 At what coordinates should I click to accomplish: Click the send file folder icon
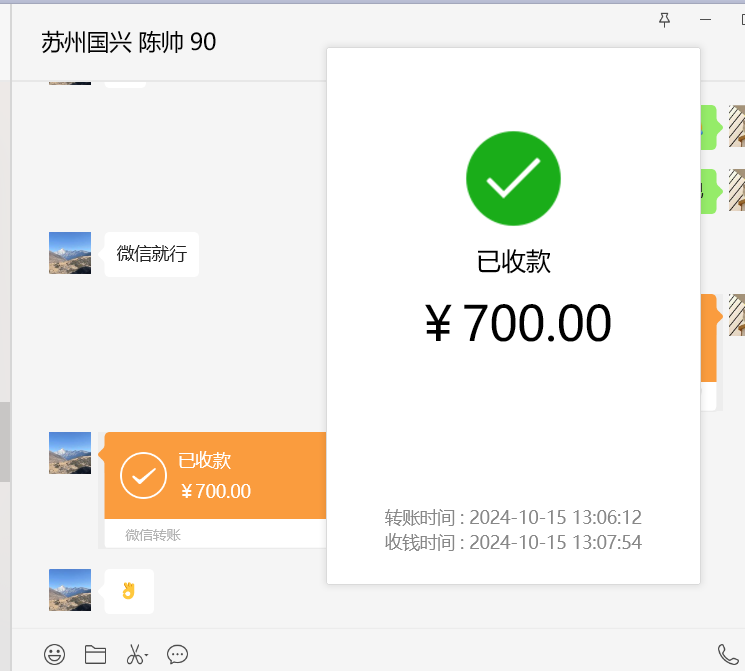click(95, 655)
